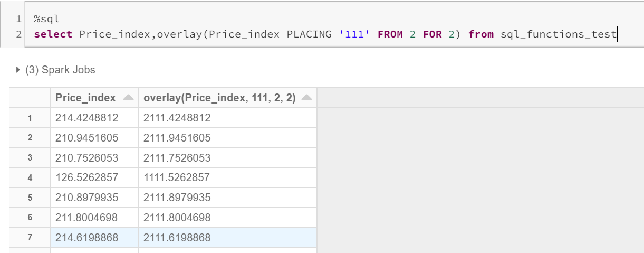Click the sql_functions_test table name in code
This screenshot has height=253, width=644.
point(558,34)
